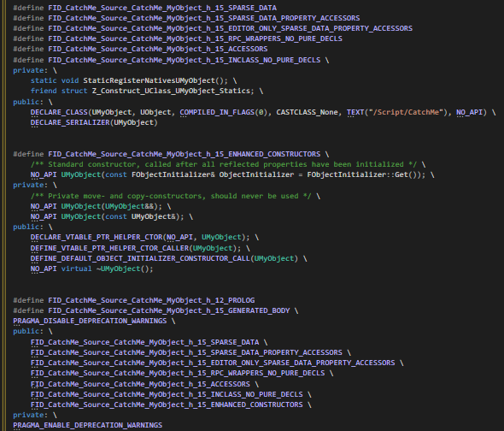Click indented h_15_SPARSE_DATA usage in GENERATED_BODY
The image size is (504, 431).
tap(144, 342)
